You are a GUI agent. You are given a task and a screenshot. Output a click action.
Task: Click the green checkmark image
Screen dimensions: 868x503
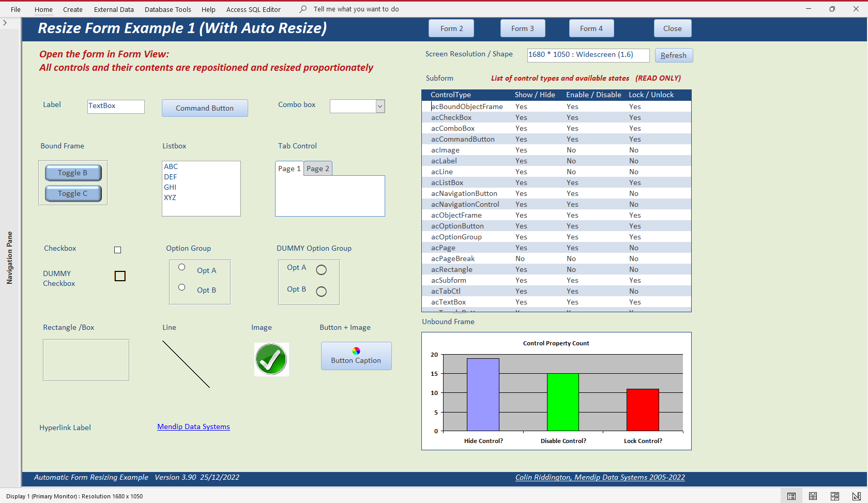pyautogui.click(x=271, y=359)
